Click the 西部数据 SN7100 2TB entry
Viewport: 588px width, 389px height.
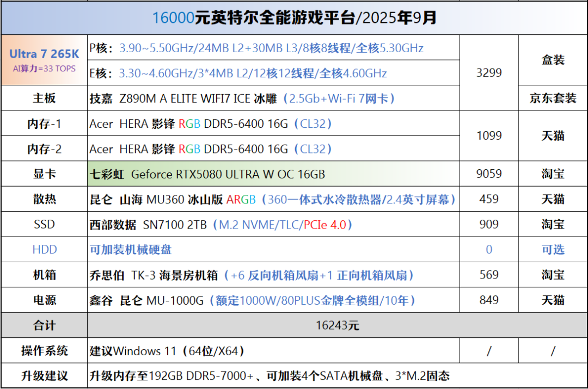(221, 225)
